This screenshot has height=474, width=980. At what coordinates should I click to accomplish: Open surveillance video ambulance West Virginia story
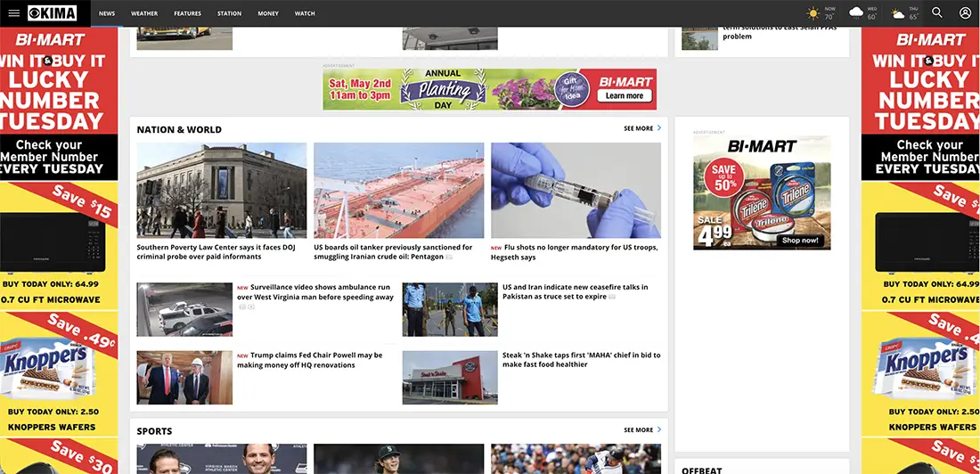pyautogui.click(x=315, y=292)
